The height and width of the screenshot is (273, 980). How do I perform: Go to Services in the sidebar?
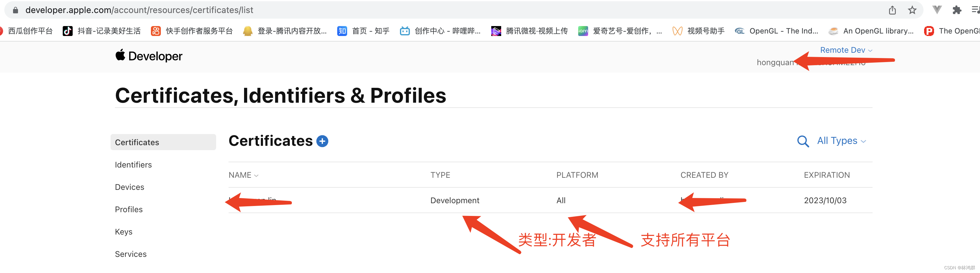click(x=130, y=254)
